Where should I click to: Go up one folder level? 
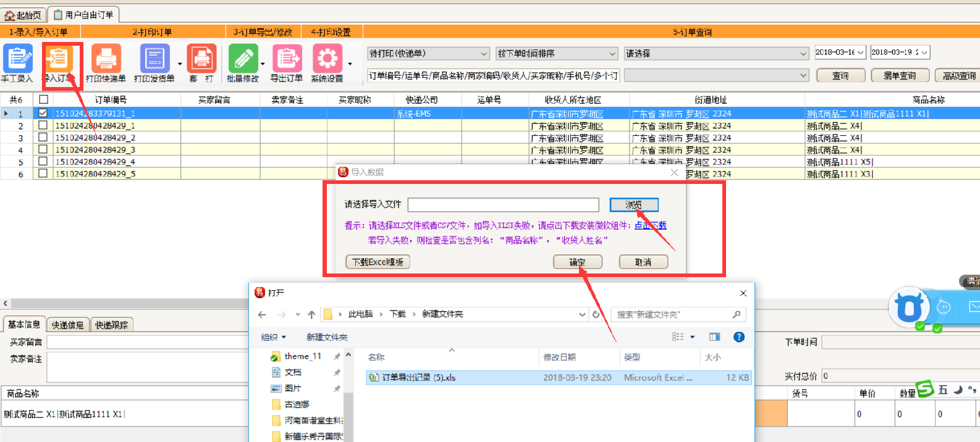tap(311, 315)
